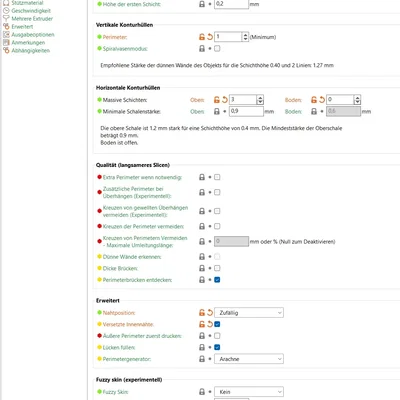Reset Perimeter value with the undo arrow
Viewport: 400px width, 400px height.
pyautogui.click(x=210, y=37)
